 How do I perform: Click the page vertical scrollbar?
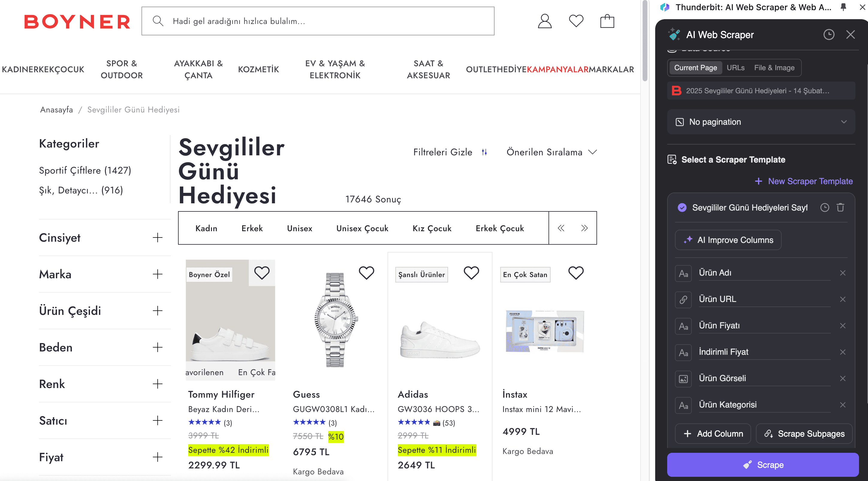(x=645, y=40)
